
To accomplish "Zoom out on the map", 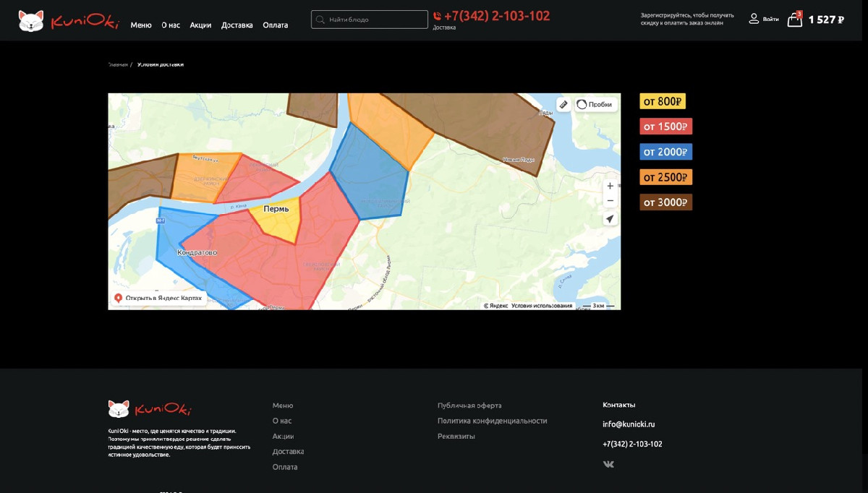I will 610,201.
